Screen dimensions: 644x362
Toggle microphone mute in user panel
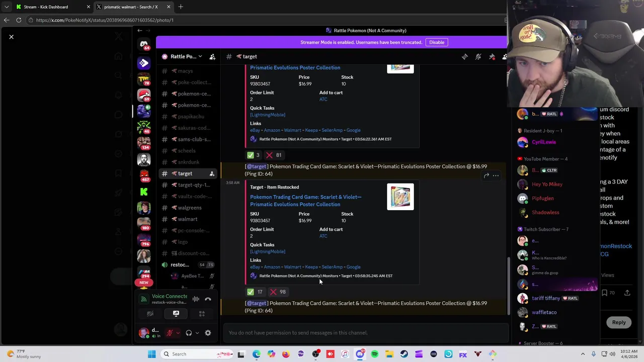(x=170, y=333)
